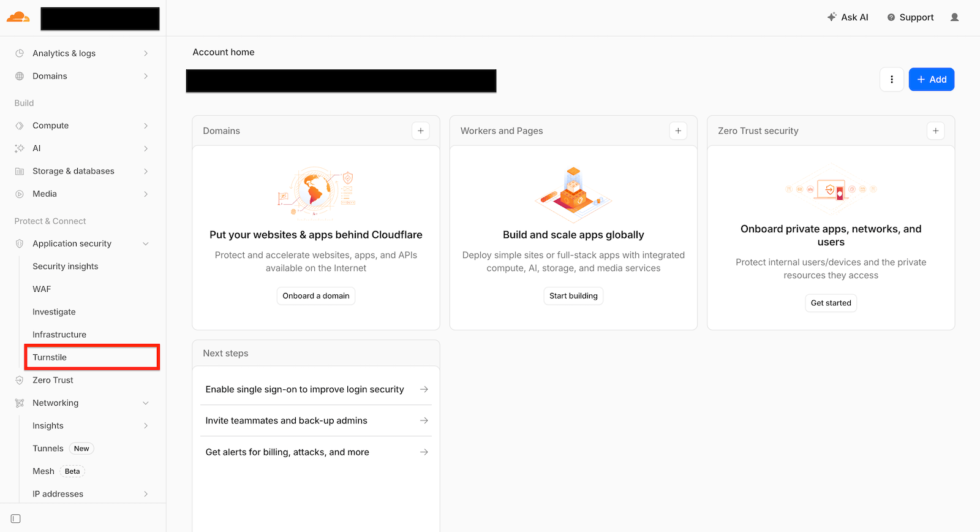Image resolution: width=980 pixels, height=532 pixels.
Task: Open the three-dot more options menu
Action: [x=892, y=79]
